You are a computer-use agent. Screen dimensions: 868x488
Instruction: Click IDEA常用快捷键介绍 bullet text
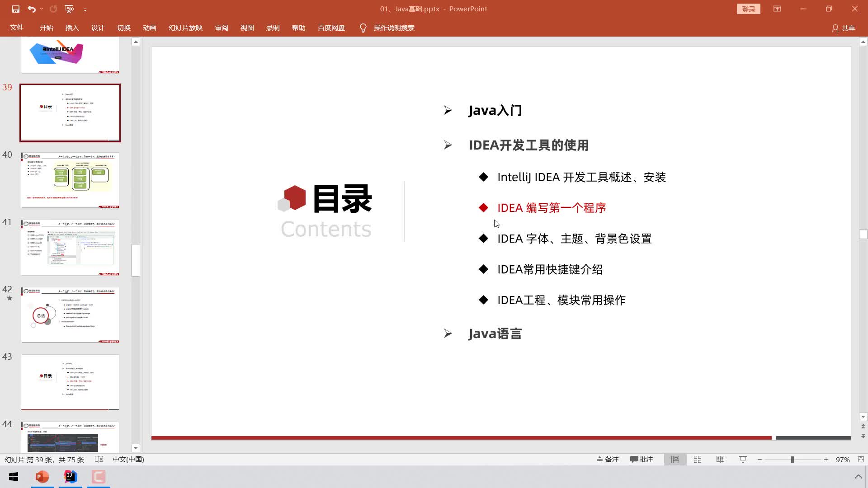(x=550, y=269)
